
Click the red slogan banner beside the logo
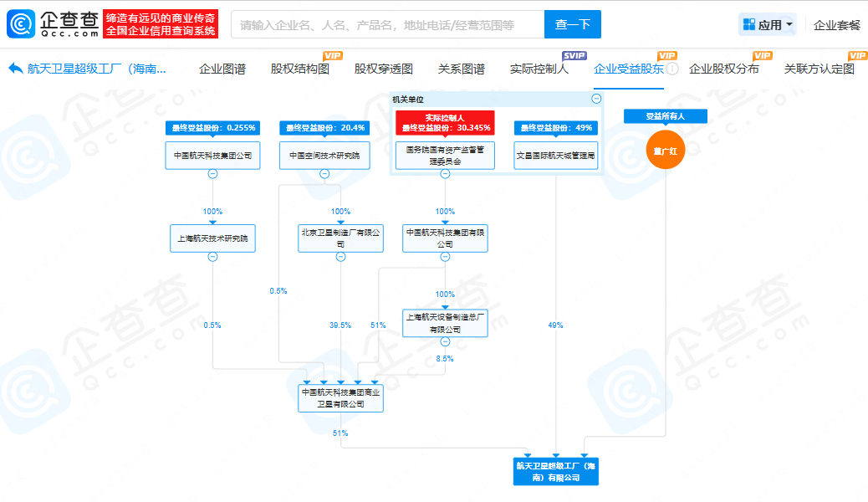161,23
